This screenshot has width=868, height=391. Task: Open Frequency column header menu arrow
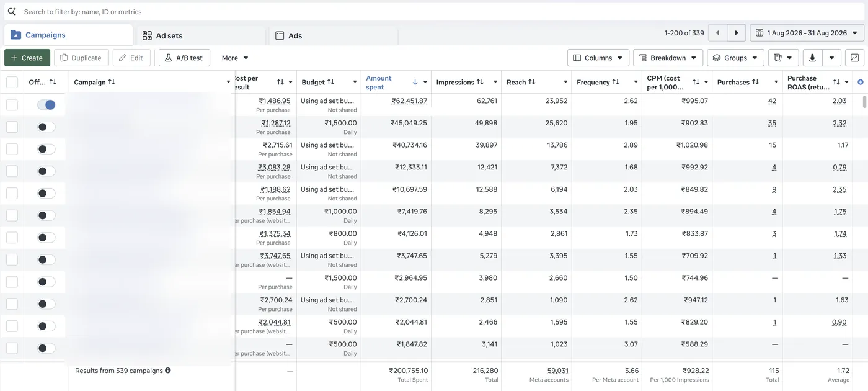[635, 82]
